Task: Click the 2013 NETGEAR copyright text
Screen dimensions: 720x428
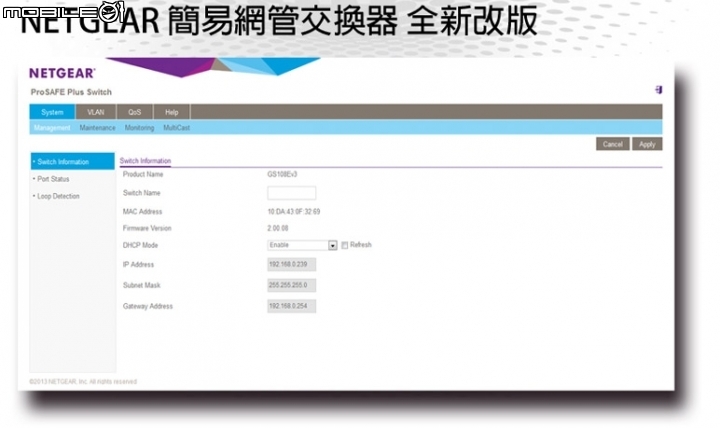Action: [83, 382]
